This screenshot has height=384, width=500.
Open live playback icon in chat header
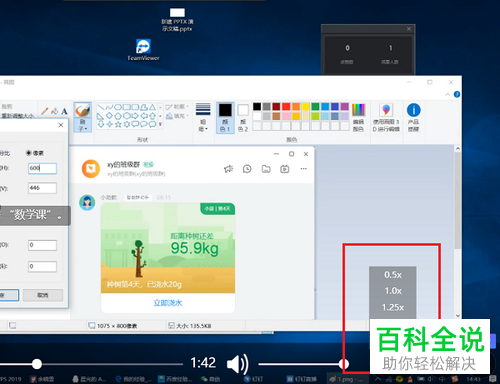(285, 169)
